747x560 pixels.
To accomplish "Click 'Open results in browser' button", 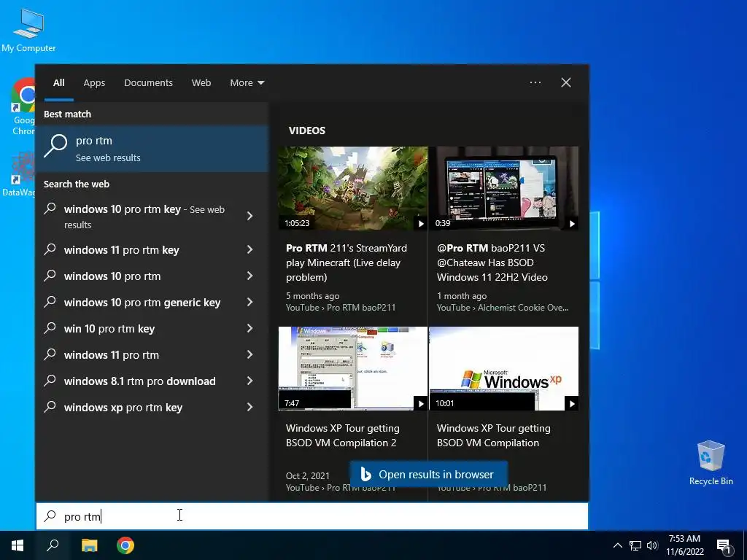I will 429,474.
